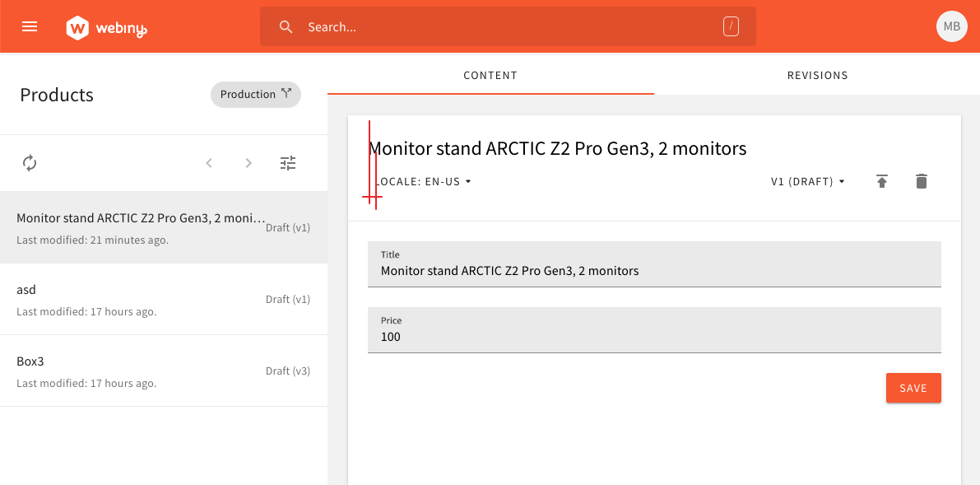Go to previous page of products
Image resolution: width=980 pixels, height=485 pixels.
[209, 163]
